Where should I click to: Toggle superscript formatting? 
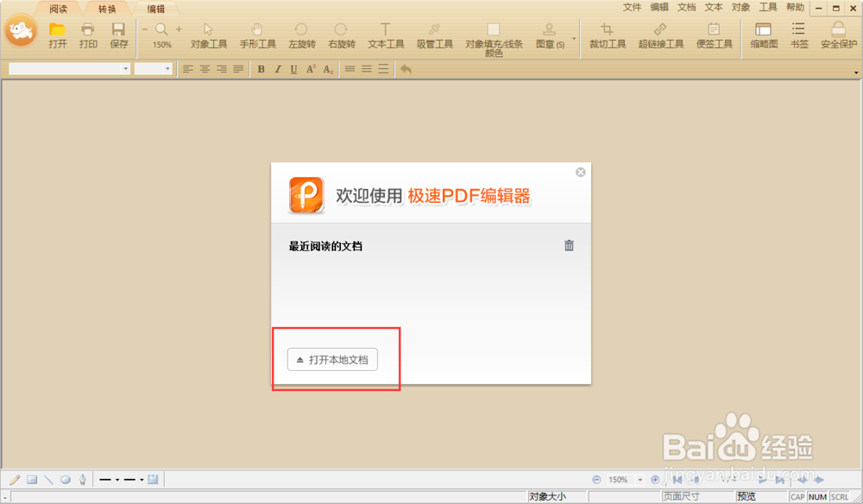pos(311,69)
